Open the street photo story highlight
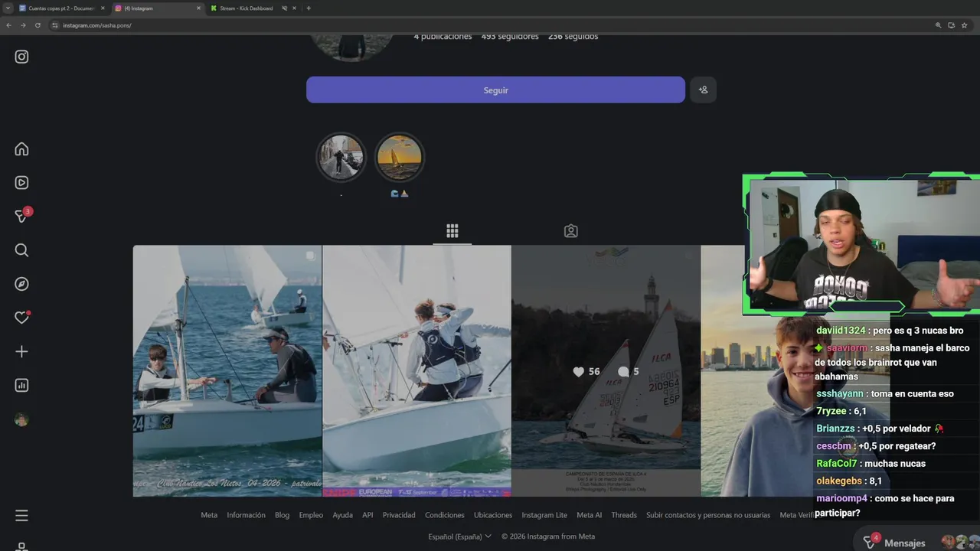 click(341, 157)
